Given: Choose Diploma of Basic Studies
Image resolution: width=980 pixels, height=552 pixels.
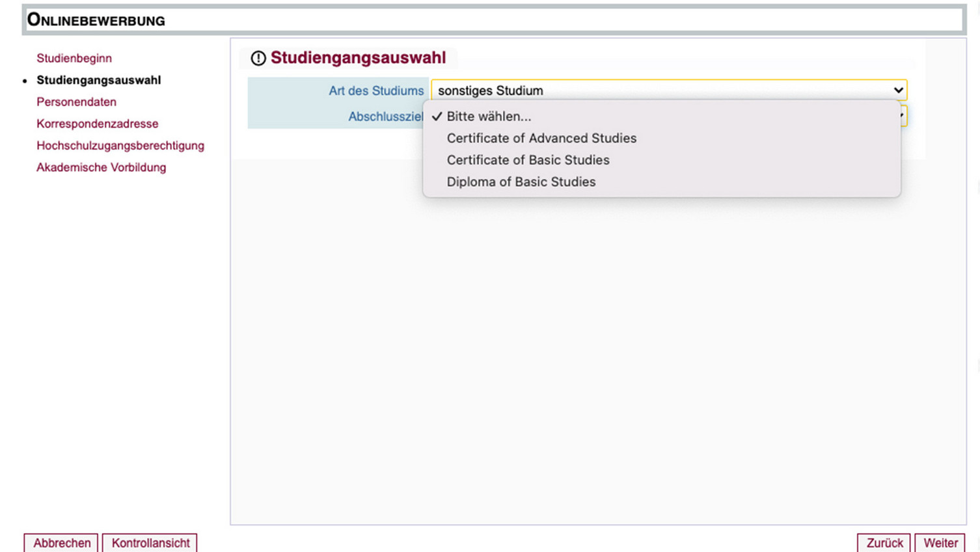Looking at the screenshot, I should 521,182.
